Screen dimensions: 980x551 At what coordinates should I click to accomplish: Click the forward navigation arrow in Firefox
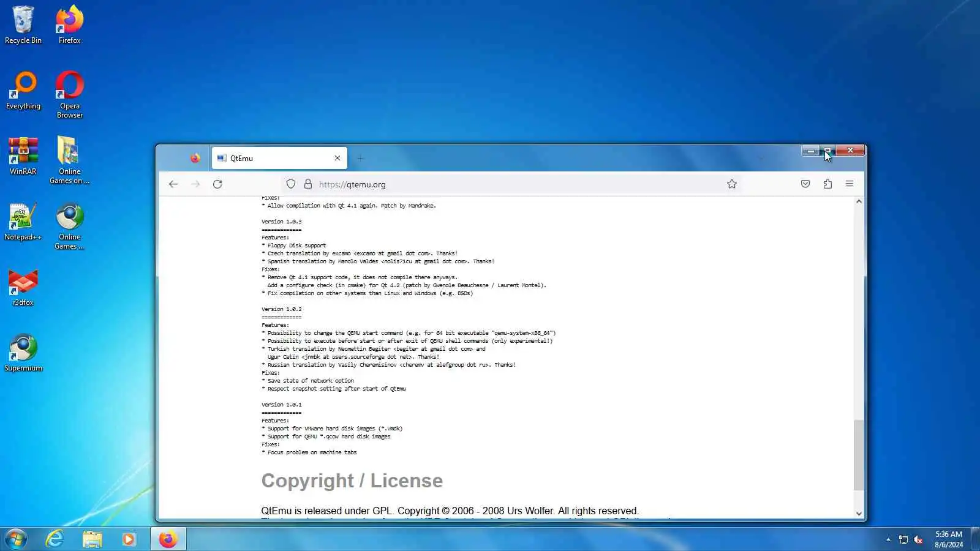(x=195, y=184)
